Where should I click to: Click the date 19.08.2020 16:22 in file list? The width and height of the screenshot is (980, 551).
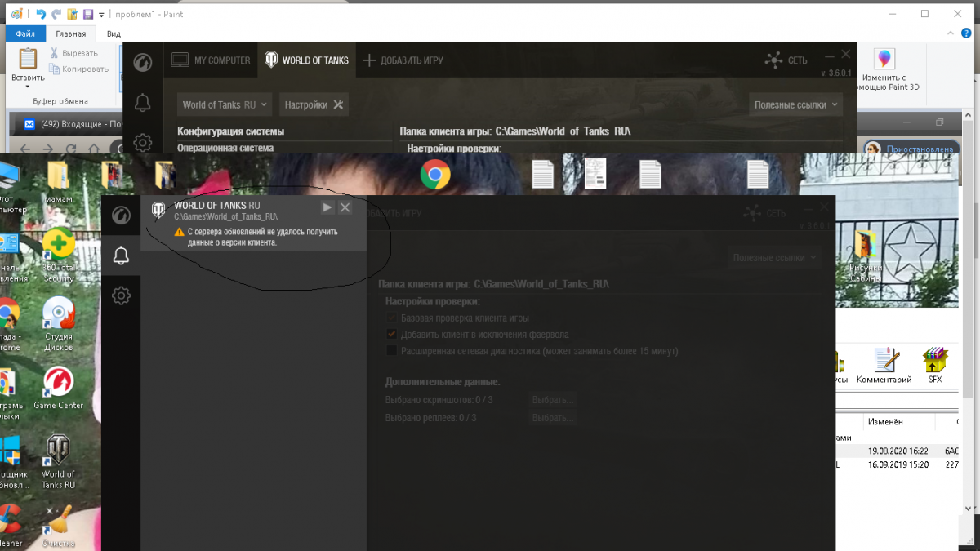coord(898,450)
